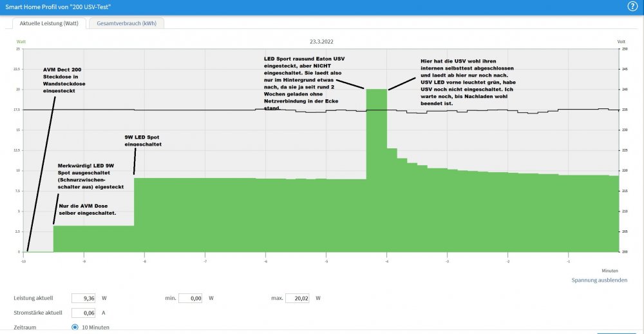Screen dimensions: 644x334
Task: Click the chart date label 23.3.2022
Action: (x=321, y=42)
